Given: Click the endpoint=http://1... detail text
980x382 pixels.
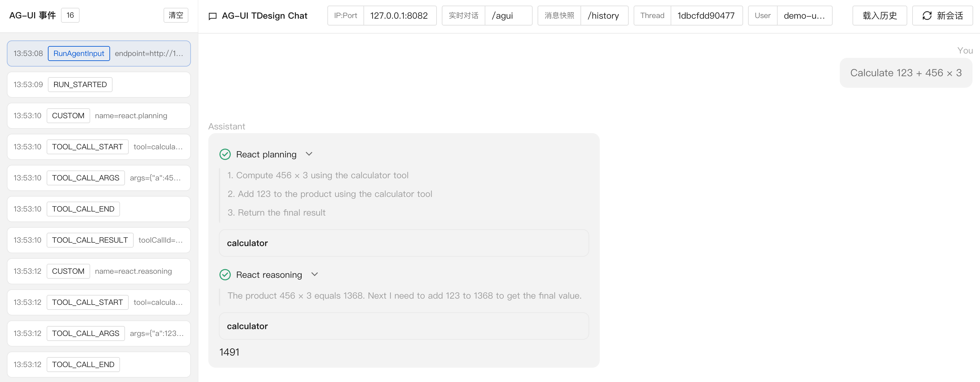Looking at the screenshot, I should pyautogui.click(x=149, y=54).
